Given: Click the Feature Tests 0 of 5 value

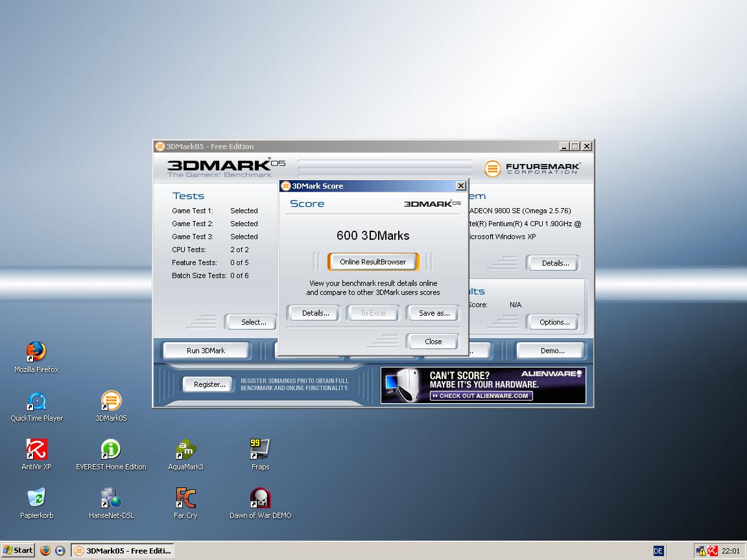Looking at the screenshot, I should tap(240, 262).
